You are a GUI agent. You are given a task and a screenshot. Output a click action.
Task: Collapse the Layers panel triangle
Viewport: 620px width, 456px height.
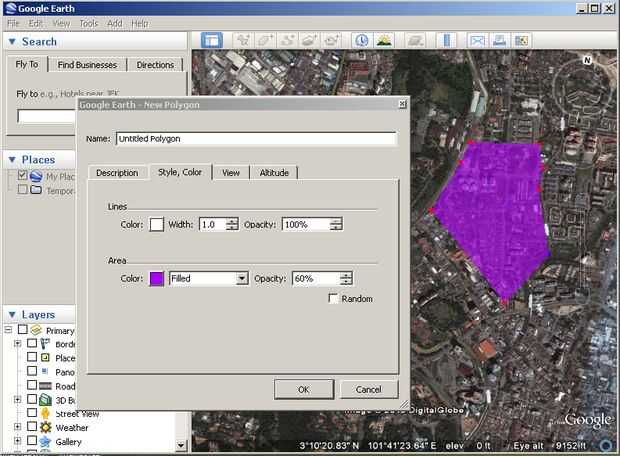pyautogui.click(x=12, y=315)
